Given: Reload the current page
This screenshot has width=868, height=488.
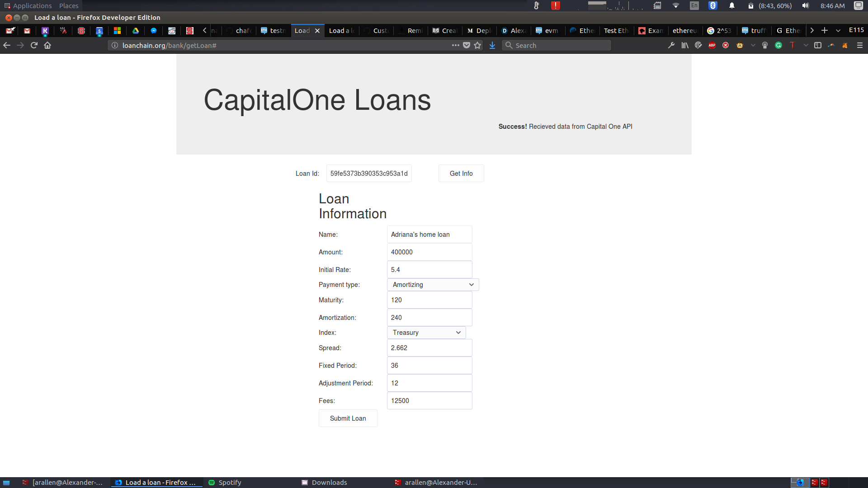Looking at the screenshot, I should pos(34,45).
